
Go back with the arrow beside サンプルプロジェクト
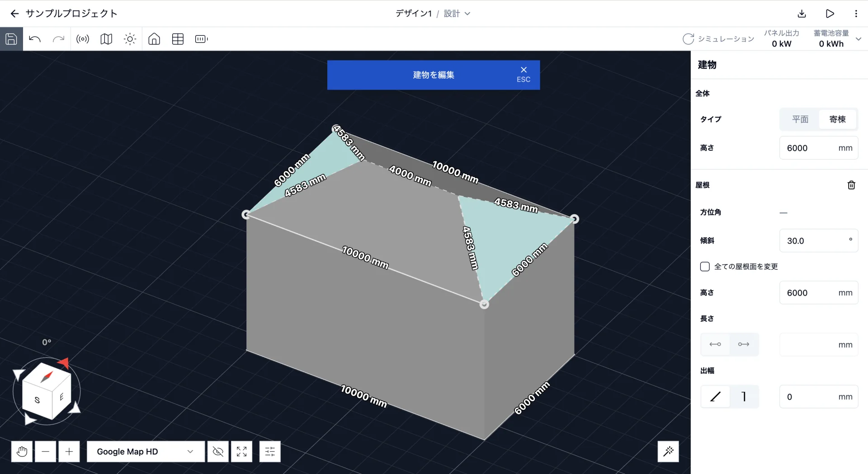(x=14, y=14)
